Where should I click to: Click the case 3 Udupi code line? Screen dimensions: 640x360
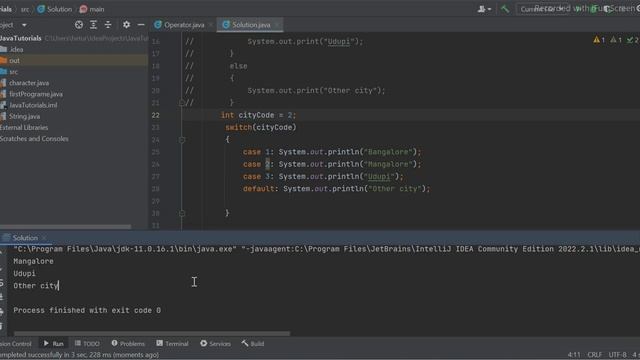(323, 176)
